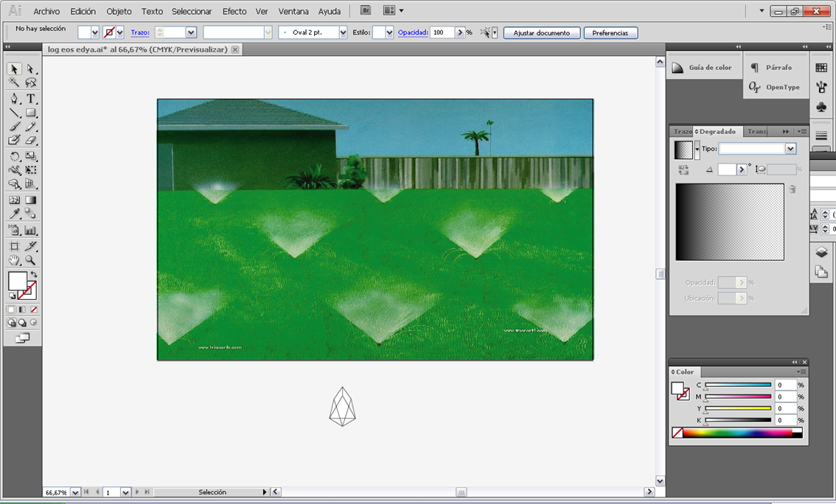
Task: Open the Estilo style dropdown
Action: [389, 33]
